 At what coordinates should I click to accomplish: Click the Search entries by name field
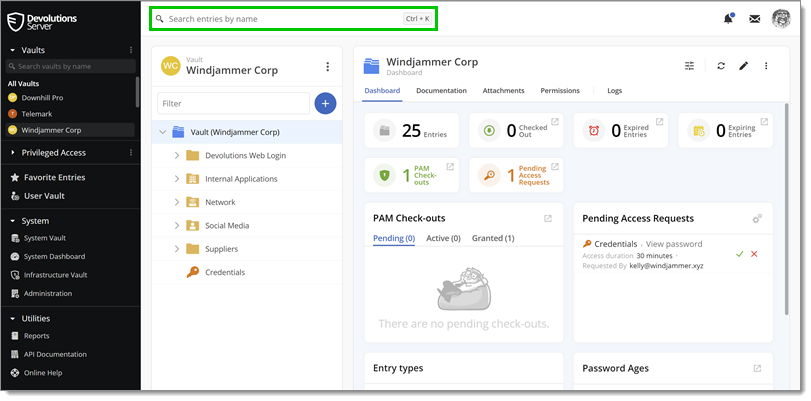coord(293,19)
